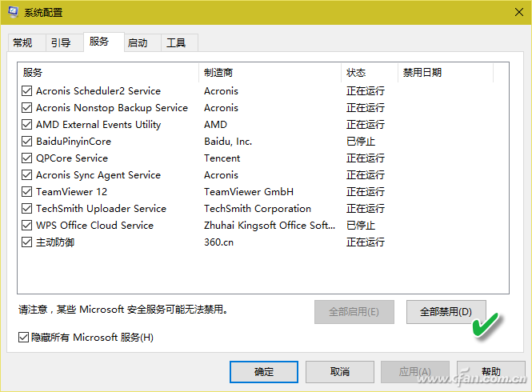Uncheck the 主动防御 service checkbox
The width and height of the screenshot is (532, 392).
click(x=28, y=242)
